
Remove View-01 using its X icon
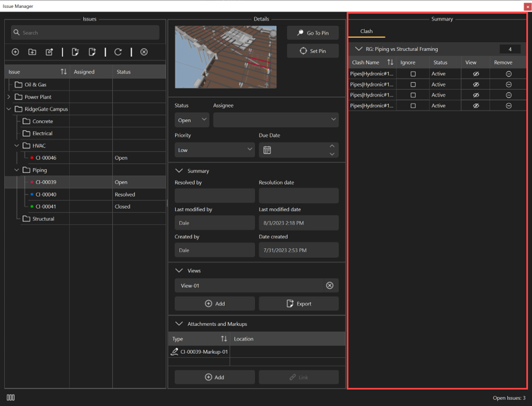330,286
